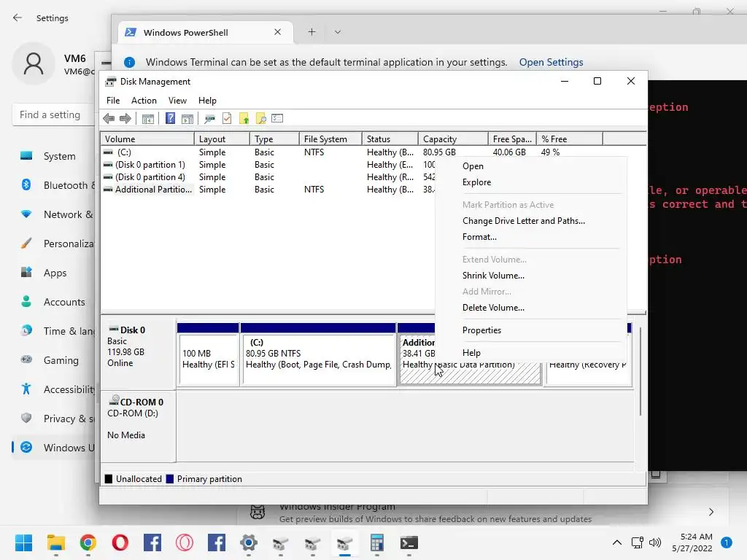Open the Windows Start menu
The height and width of the screenshot is (560, 747).
coord(23,542)
